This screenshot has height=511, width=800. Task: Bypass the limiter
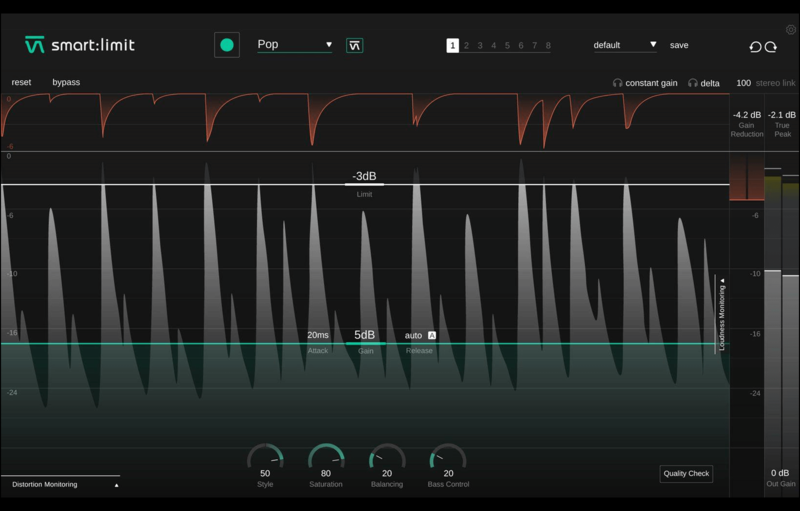click(x=66, y=82)
